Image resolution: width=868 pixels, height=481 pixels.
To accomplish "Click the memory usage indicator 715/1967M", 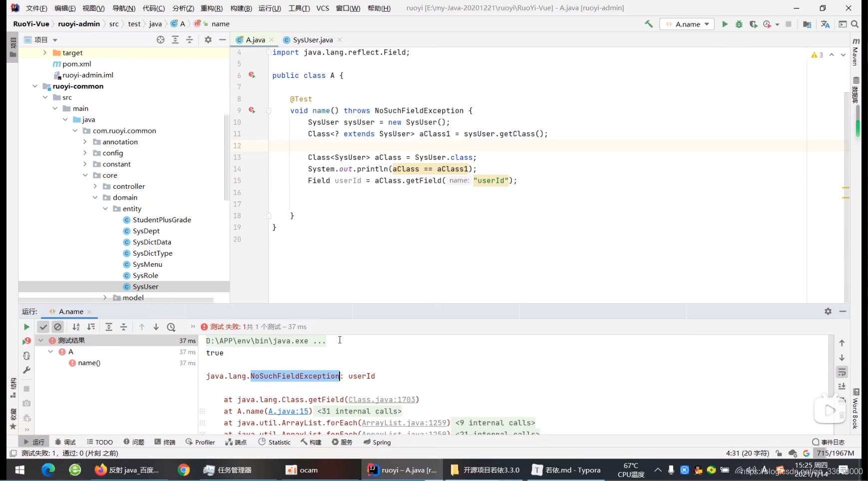I will (836, 453).
